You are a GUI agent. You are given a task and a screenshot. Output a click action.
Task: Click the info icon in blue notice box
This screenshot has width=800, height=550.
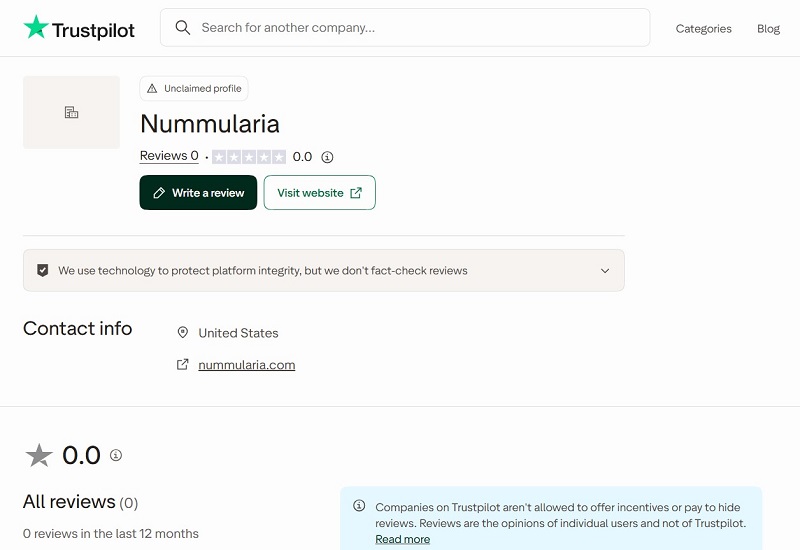coord(359,506)
